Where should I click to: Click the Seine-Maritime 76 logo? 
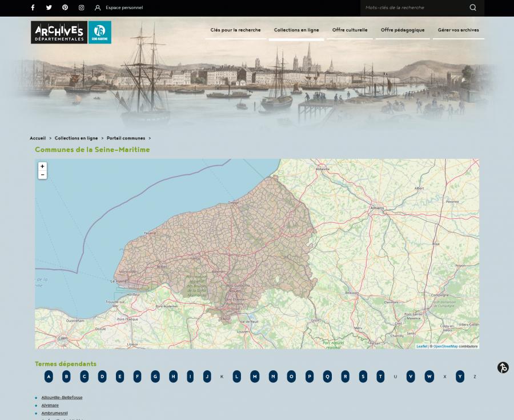pos(99,33)
